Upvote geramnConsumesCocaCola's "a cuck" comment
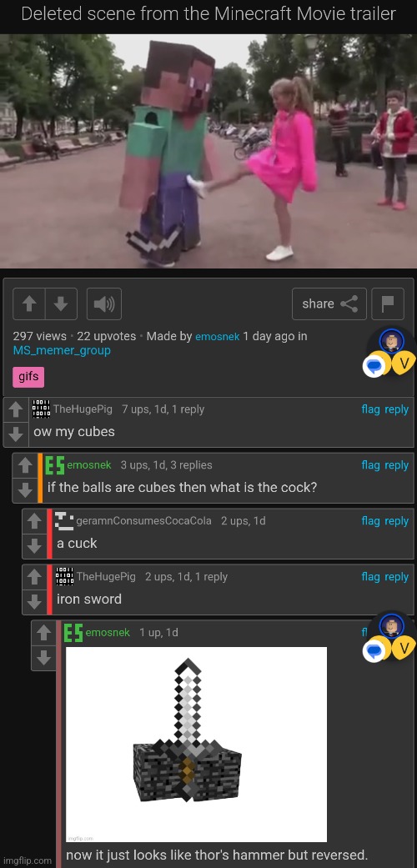The height and width of the screenshot is (868, 417). [x=34, y=521]
